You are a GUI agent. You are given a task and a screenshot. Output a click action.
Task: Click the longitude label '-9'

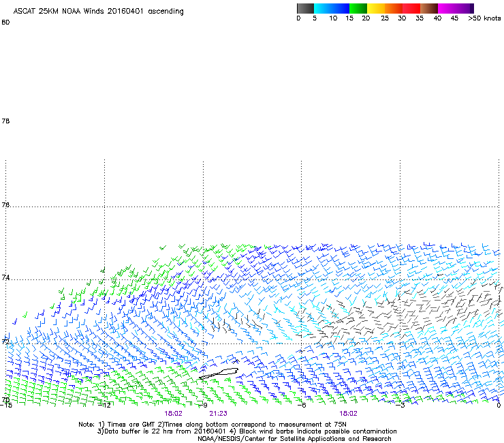[204, 406]
